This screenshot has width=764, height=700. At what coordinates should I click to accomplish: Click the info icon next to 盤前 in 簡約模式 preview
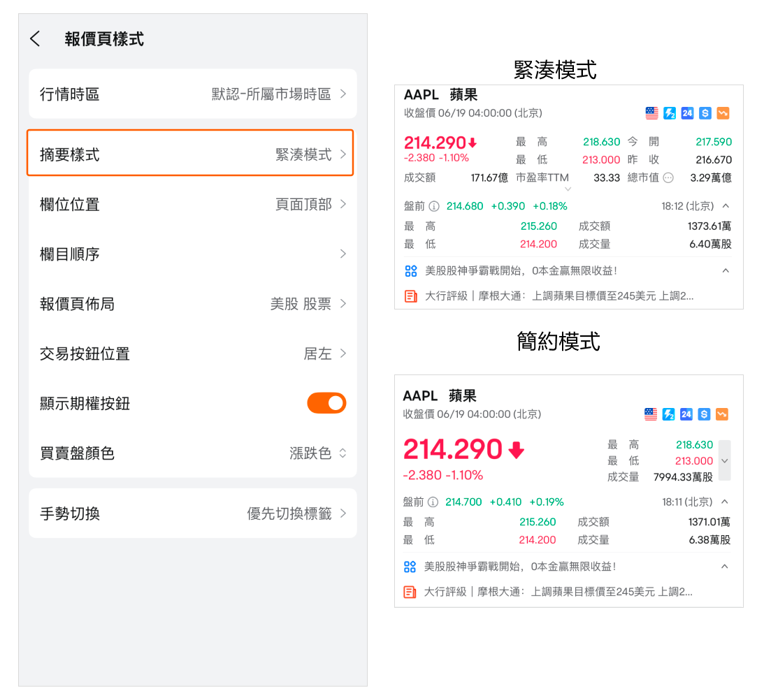point(433,502)
